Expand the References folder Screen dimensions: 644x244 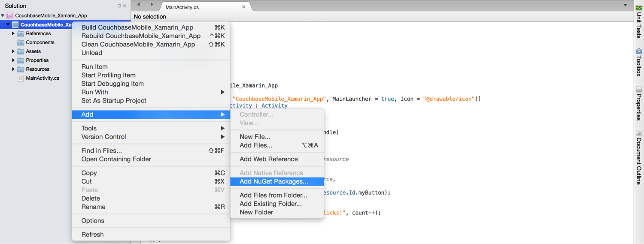(x=13, y=33)
